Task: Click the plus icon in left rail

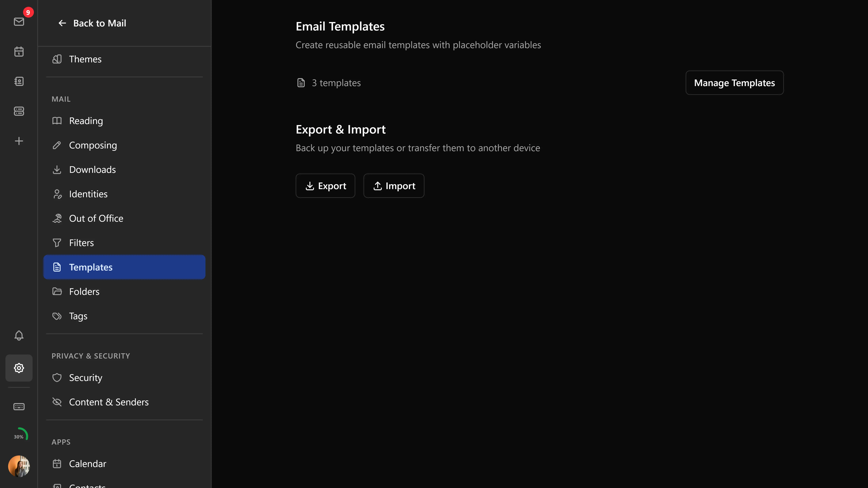Action: click(x=19, y=141)
